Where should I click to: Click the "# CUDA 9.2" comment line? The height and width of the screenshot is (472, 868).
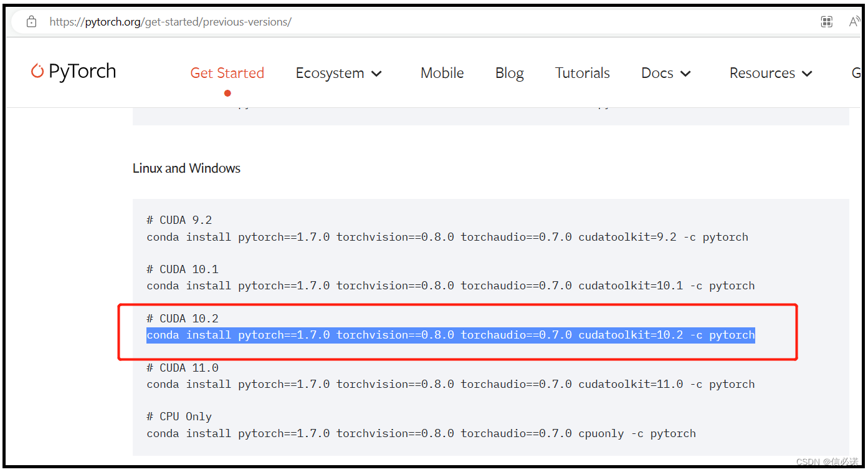coord(179,220)
